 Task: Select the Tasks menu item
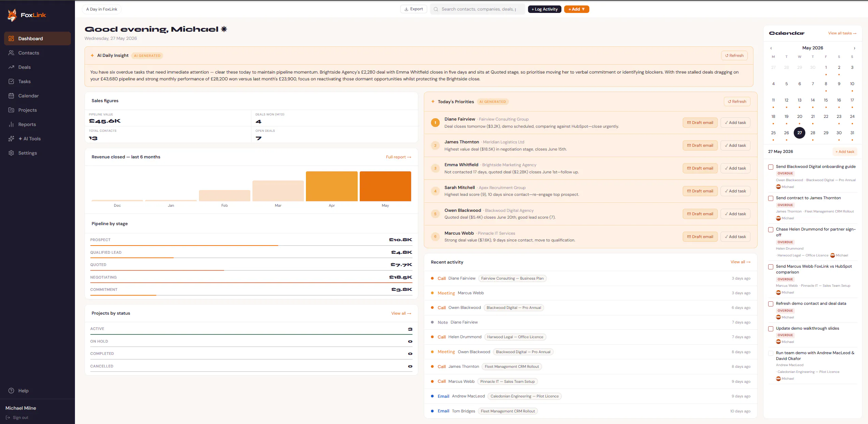[x=37, y=81]
